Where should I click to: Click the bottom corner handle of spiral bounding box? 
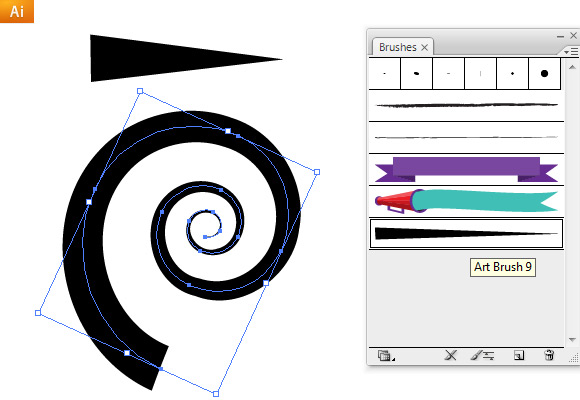click(x=216, y=394)
